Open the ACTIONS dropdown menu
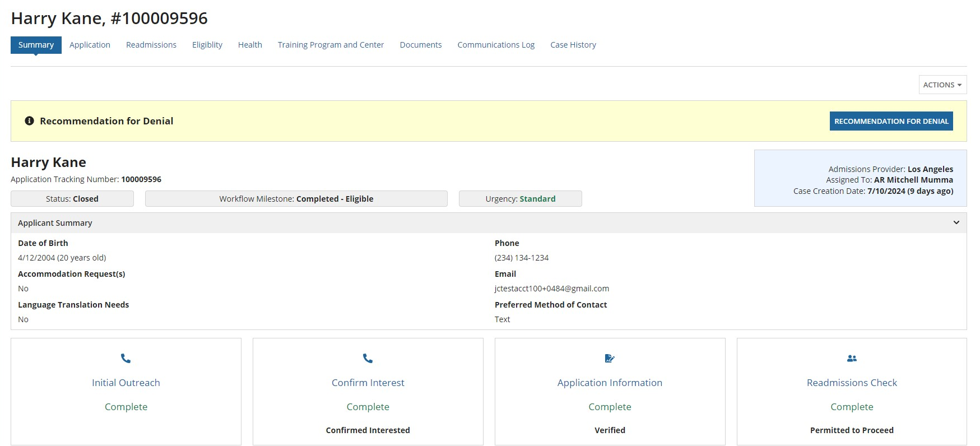 pos(942,85)
